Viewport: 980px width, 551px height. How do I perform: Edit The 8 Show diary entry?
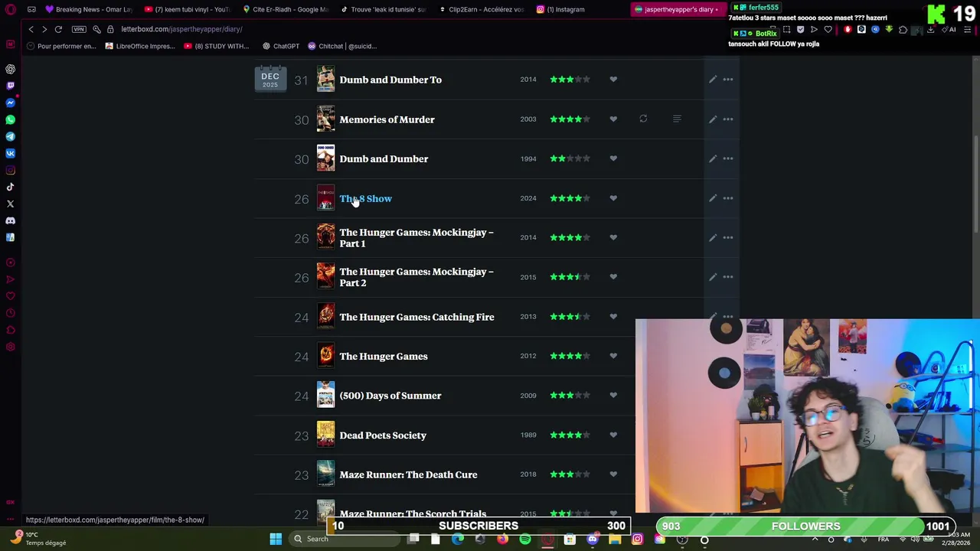click(x=713, y=198)
